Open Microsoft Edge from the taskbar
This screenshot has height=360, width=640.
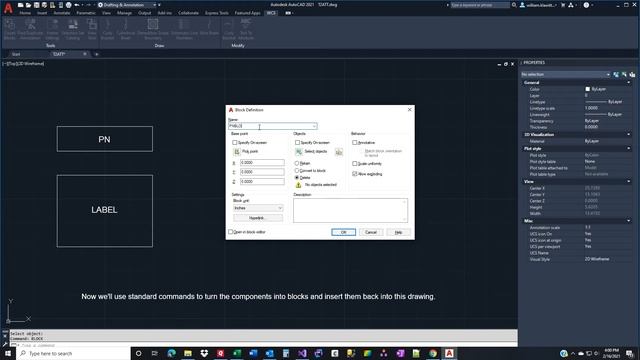(171, 353)
